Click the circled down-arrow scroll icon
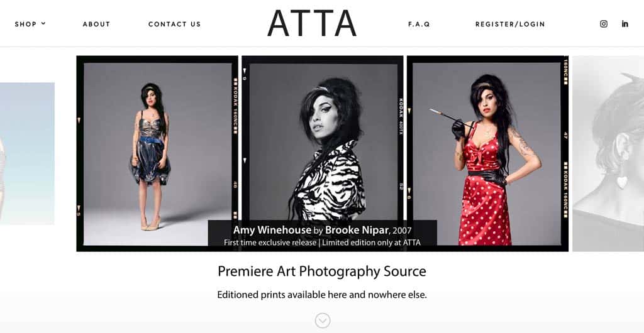 (323, 320)
